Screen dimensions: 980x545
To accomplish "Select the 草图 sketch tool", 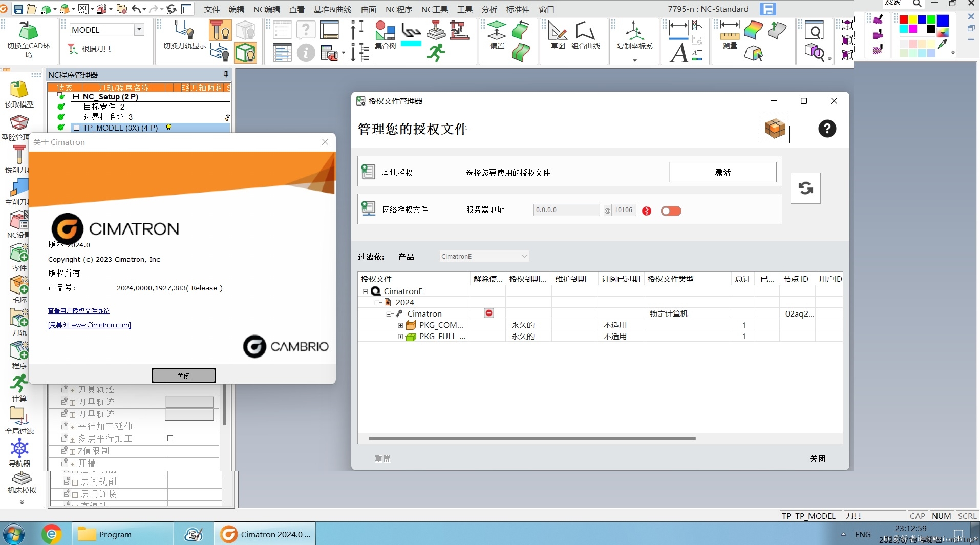I will (558, 35).
